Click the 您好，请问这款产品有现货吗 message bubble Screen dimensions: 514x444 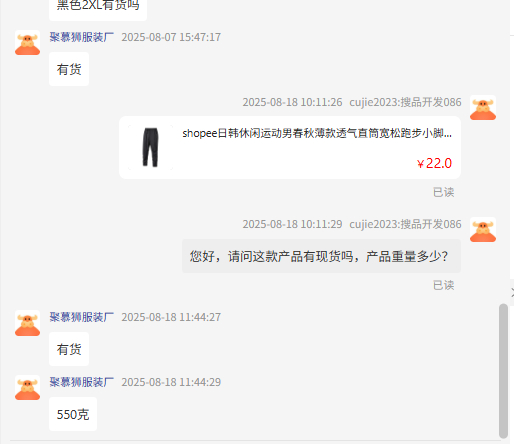click(x=321, y=256)
